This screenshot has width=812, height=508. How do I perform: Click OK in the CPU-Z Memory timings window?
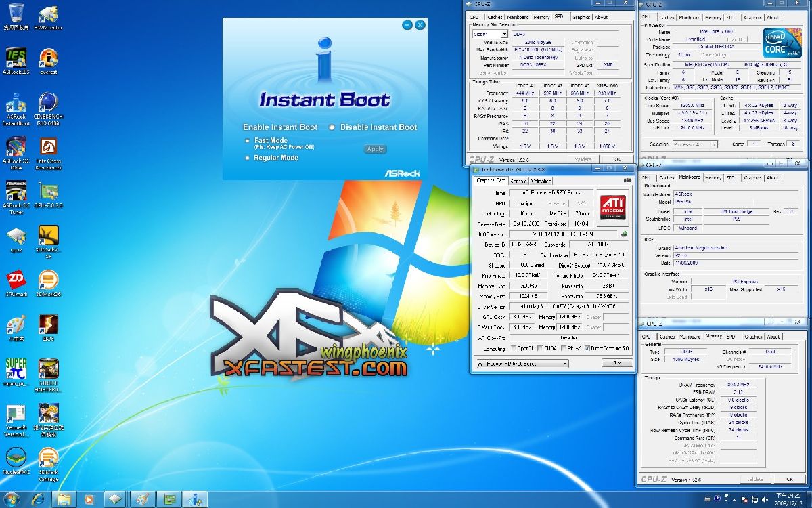789,479
